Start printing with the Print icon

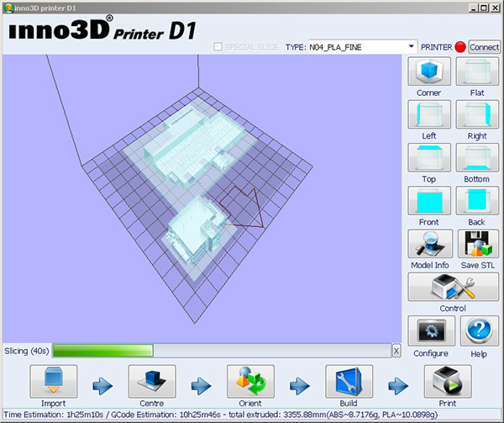click(x=448, y=381)
